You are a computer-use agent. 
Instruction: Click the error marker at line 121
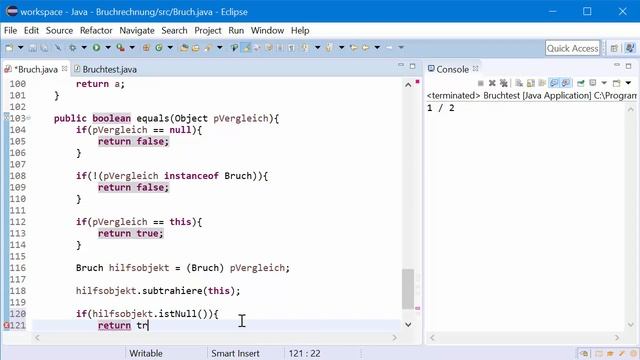pyautogui.click(x=6, y=325)
